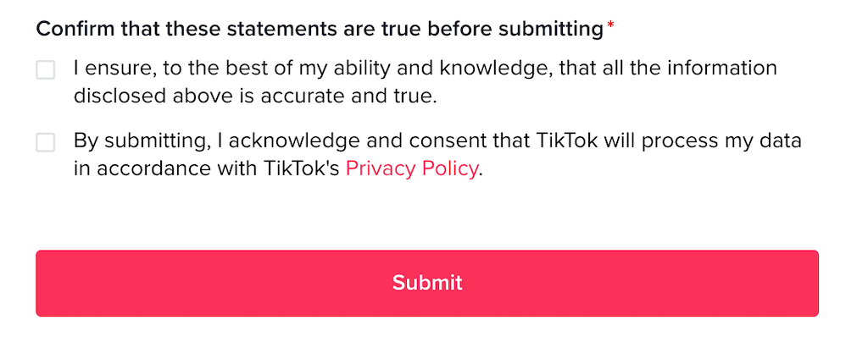Enable the first confirmation checkbox

click(46, 69)
